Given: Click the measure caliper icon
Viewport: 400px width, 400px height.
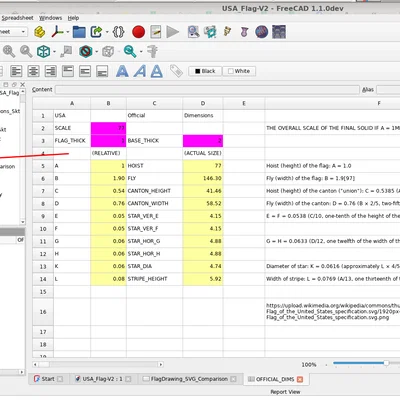Looking at the screenshot, I should [x=152, y=52].
